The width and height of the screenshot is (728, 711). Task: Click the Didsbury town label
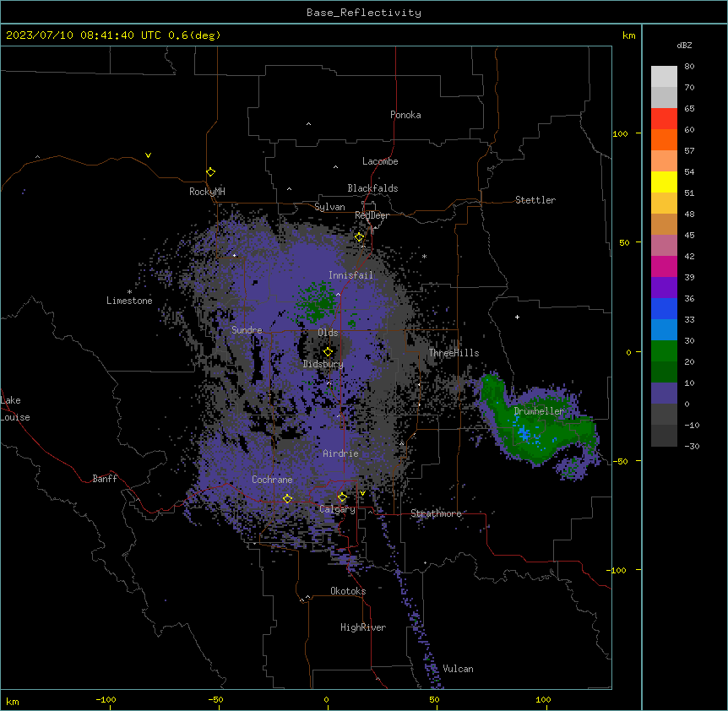click(323, 364)
